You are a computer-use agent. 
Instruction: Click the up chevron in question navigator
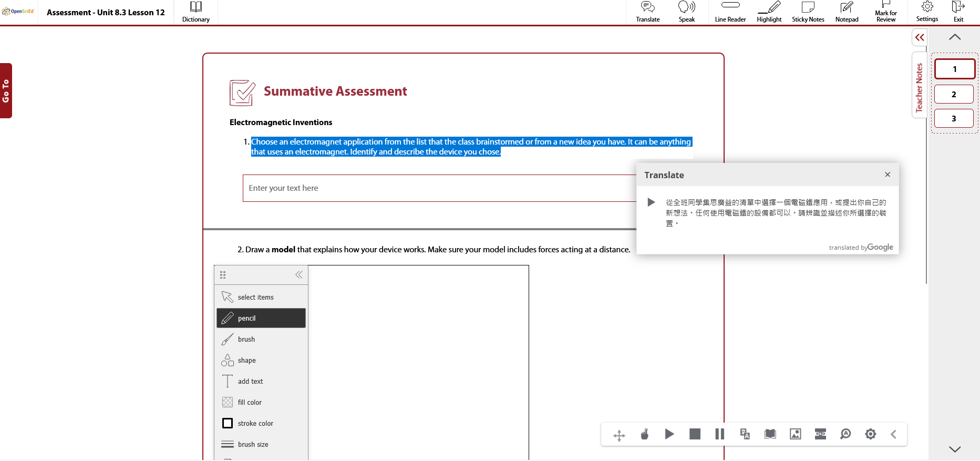(955, 37)
